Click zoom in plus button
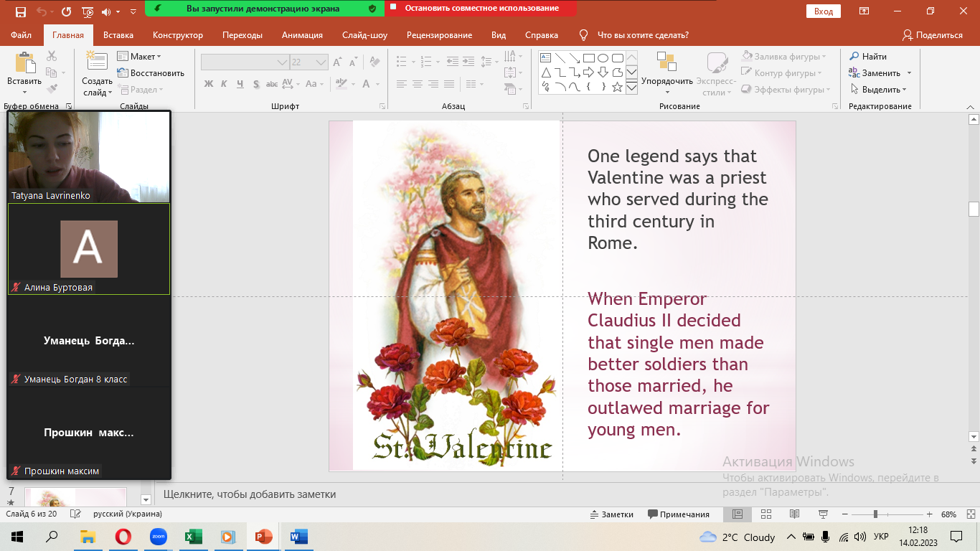This screenshot has width=980, height=551. click(x=929, y=514)
